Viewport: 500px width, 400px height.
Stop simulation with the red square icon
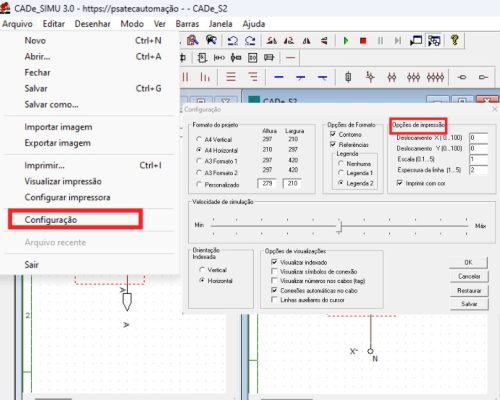pyautogui.click(x=363, y=41)
